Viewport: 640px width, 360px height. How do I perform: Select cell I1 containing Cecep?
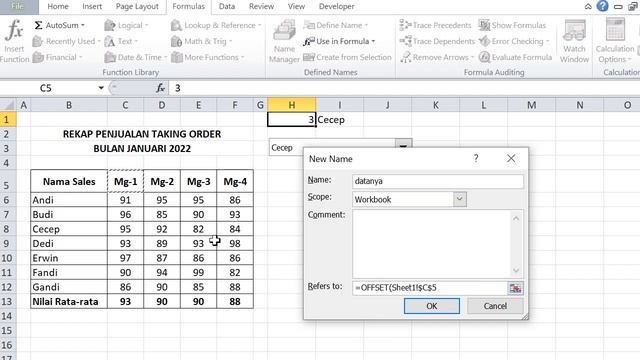(339, 120)
